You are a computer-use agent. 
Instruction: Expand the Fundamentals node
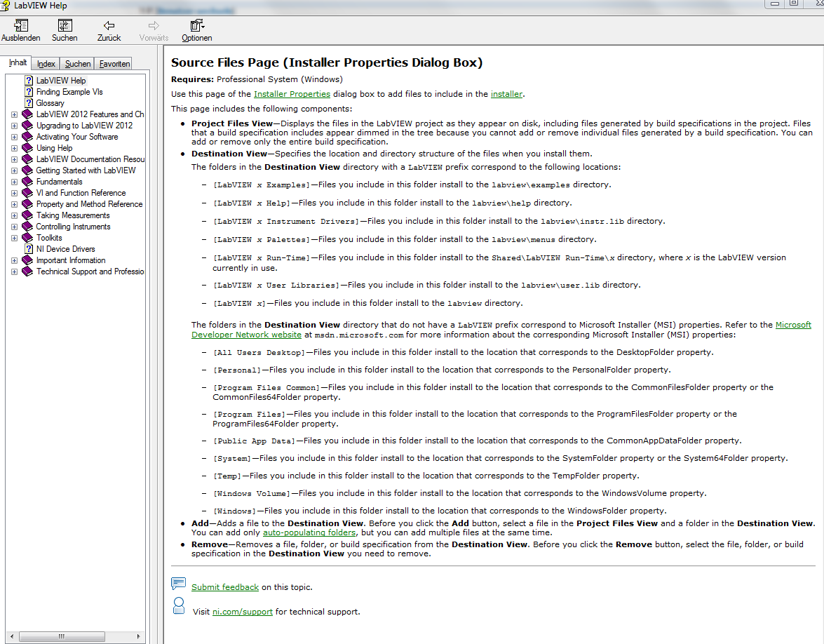coord(14,182)
